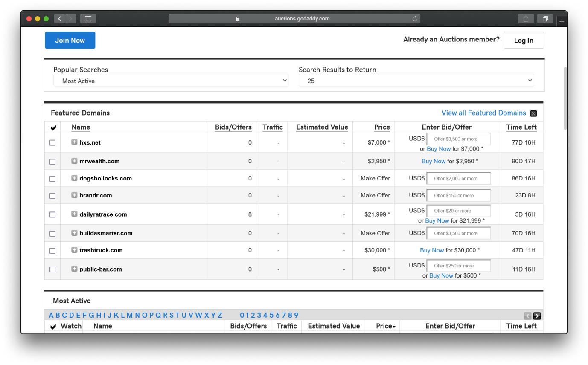Image resolution: width=588 pixels, height=365 pixels.
Task: Filter Most Active by letter Z
Action: (x=220, y=316)
